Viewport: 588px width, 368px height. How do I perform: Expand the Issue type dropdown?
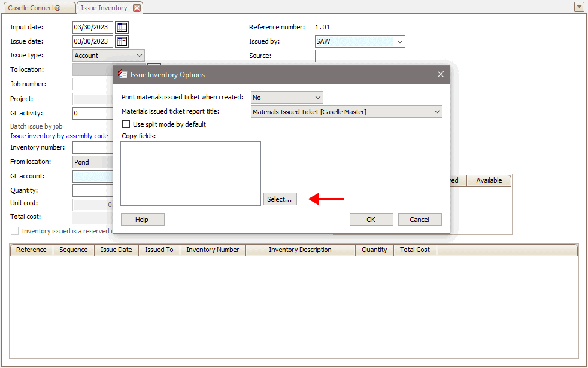[140, 56]
